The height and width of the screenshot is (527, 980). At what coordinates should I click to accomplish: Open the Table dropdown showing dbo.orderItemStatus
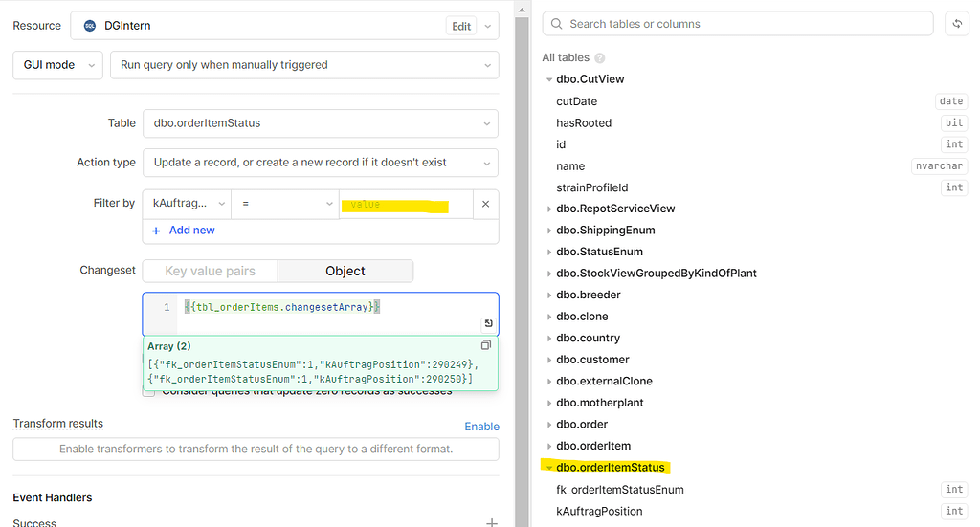[x=320, y=123]
